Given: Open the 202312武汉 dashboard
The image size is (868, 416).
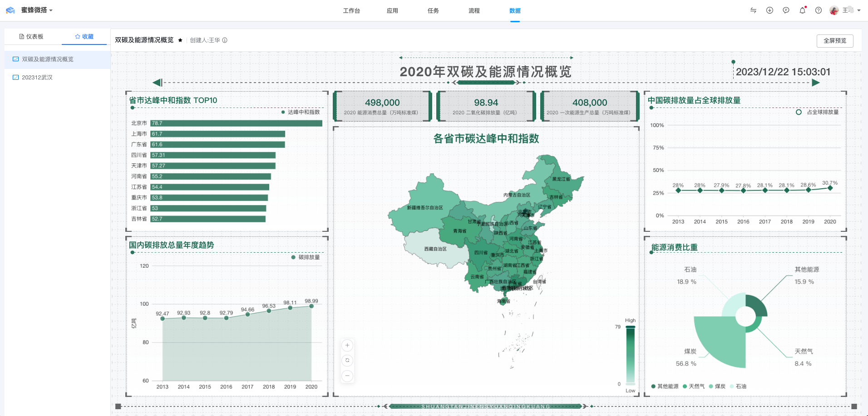Looking at the screenshot, I should (37, 78).
